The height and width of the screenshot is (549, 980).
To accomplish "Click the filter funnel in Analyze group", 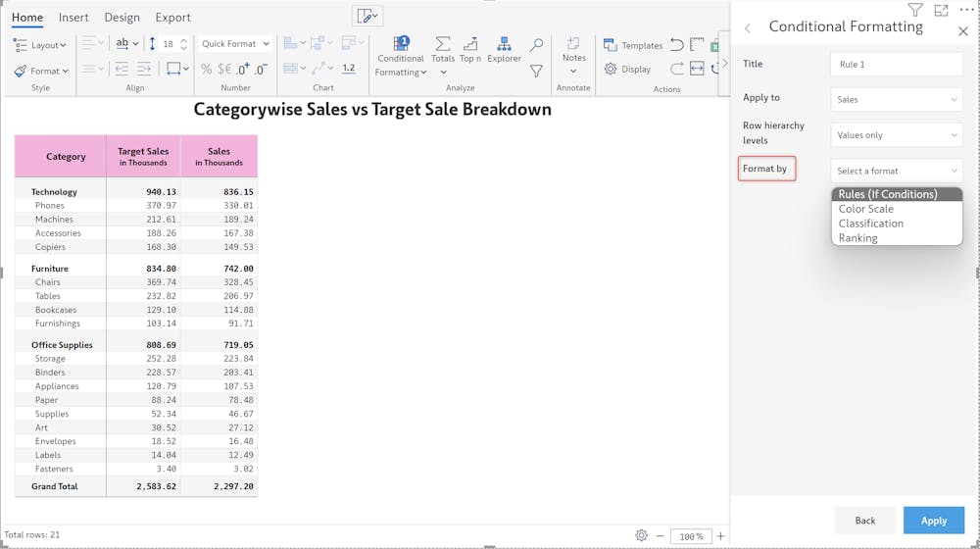I will (x=536, y=72).
